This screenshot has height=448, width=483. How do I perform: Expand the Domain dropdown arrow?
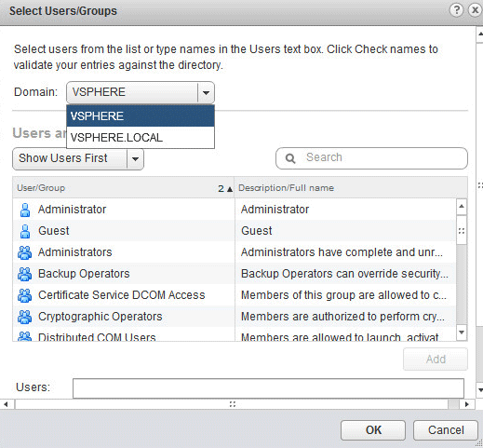pos(206,92)
